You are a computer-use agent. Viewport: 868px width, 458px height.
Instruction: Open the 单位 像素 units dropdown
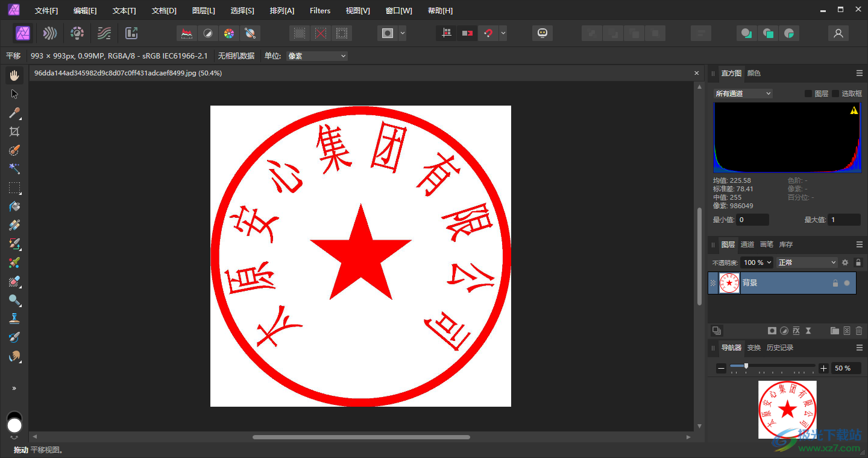(317, 56)
